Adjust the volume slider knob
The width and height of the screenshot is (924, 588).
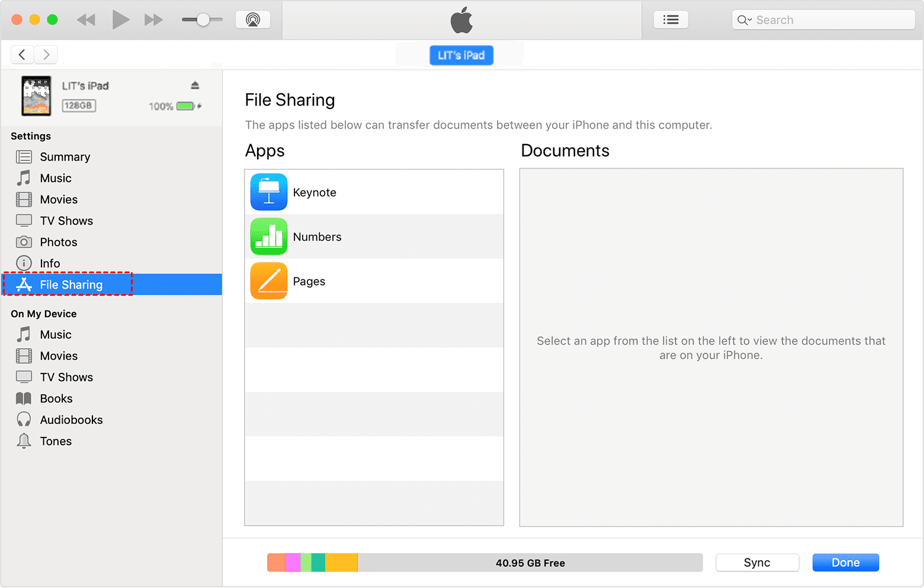point(203,20)
